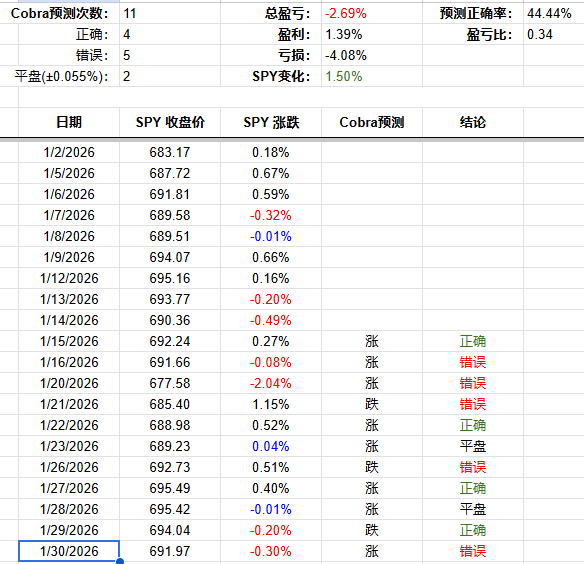
Task: Select the 1/30/2026 date cell
Action: click(x=69, y=551)
